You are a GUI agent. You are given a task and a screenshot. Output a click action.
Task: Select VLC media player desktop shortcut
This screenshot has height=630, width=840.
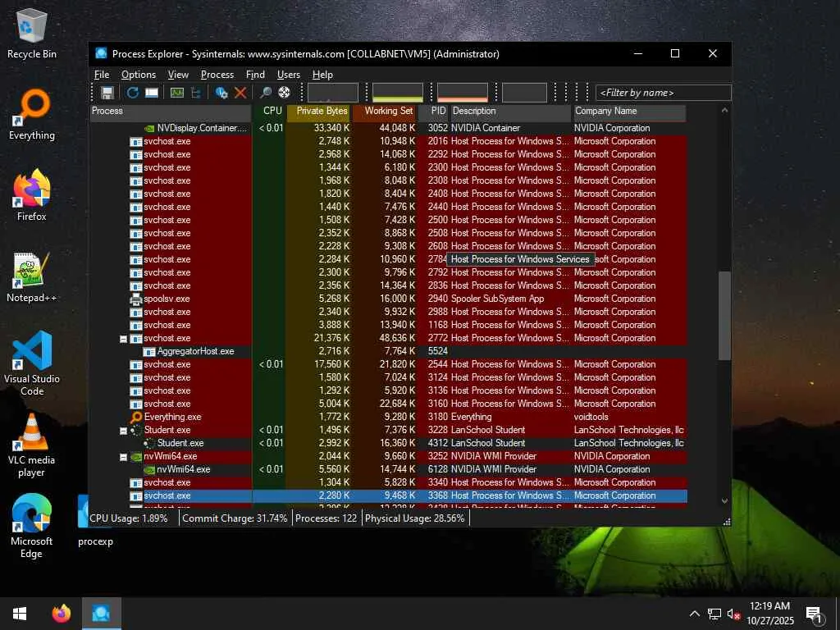32,445
